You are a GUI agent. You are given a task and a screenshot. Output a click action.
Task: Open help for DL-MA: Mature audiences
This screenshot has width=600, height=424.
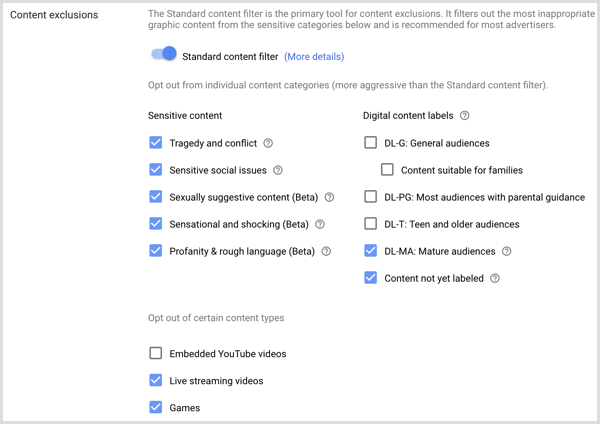(507, 251)
